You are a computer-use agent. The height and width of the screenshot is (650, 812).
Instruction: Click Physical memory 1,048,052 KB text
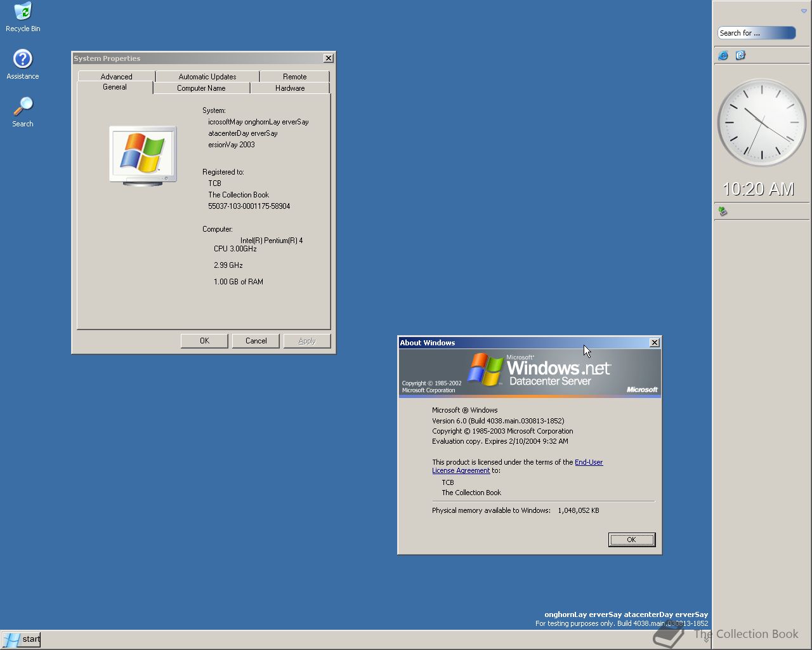coord(515,510)
